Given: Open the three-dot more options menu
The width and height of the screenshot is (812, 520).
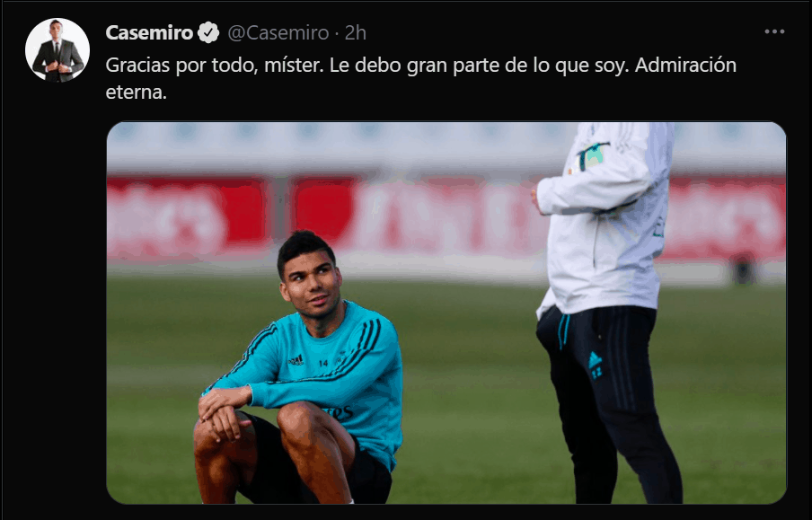Looking at the screenshot, I should (x=774, y=32).
